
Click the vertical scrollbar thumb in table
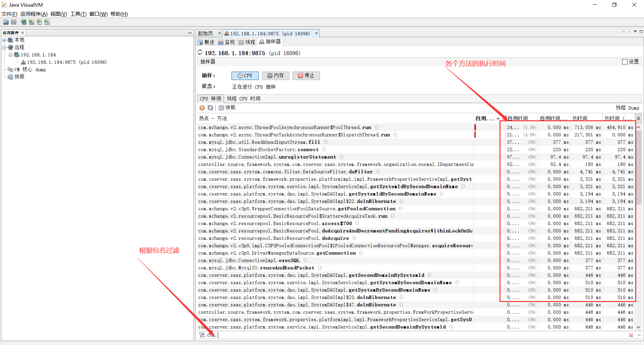tap(638, 167)
